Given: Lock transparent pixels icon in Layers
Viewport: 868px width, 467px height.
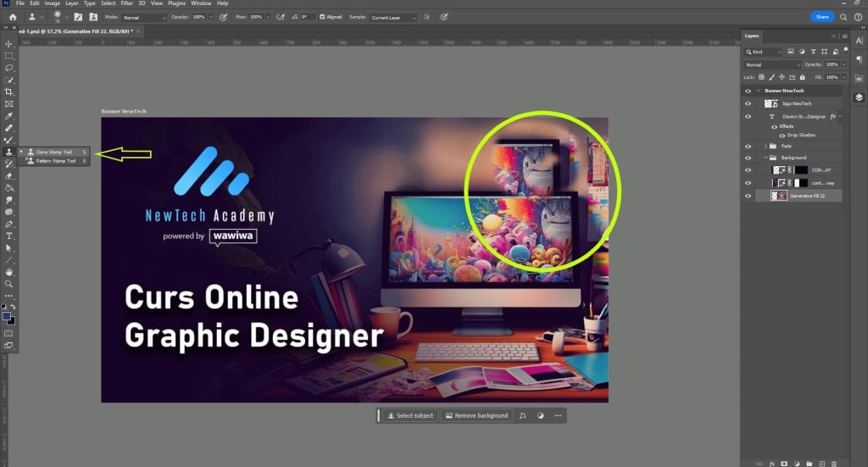Looking at the screenshot, I should click(x=762, y=77).
